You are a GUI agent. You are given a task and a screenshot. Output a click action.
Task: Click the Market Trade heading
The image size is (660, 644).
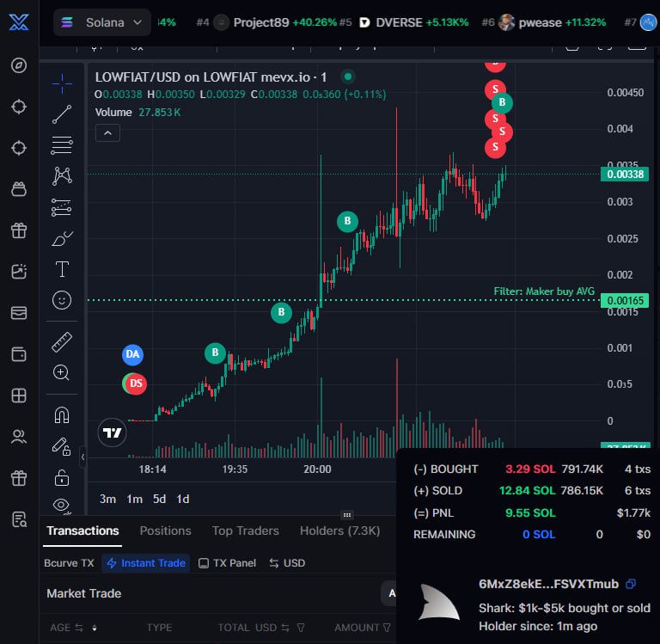coord(83,593)
